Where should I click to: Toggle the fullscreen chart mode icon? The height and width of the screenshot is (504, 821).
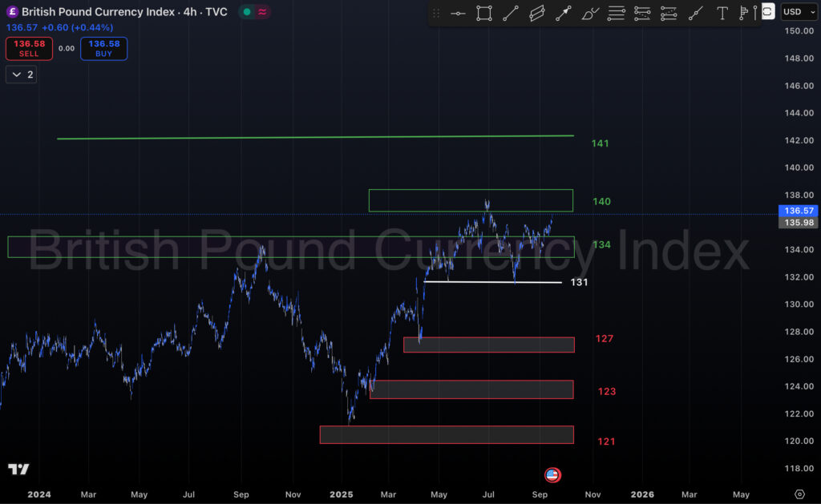(767, 12)
